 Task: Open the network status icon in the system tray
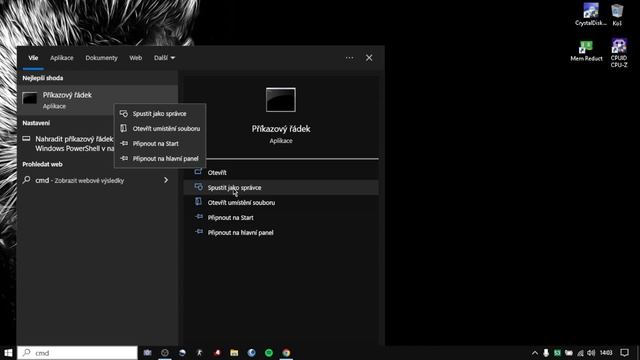tap(580, 353)
